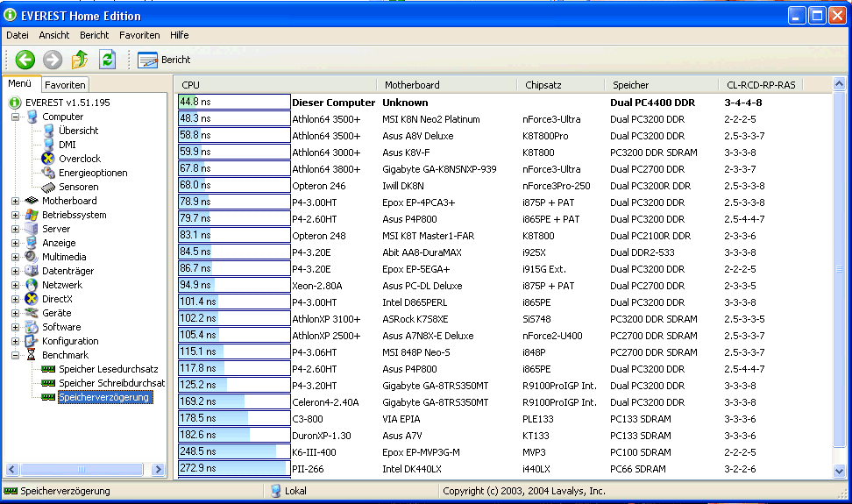Viewport: 852px width, 504px height.
Task: Click the tree panel horizontal scrollbar thumb
Action: click(82, 469)
